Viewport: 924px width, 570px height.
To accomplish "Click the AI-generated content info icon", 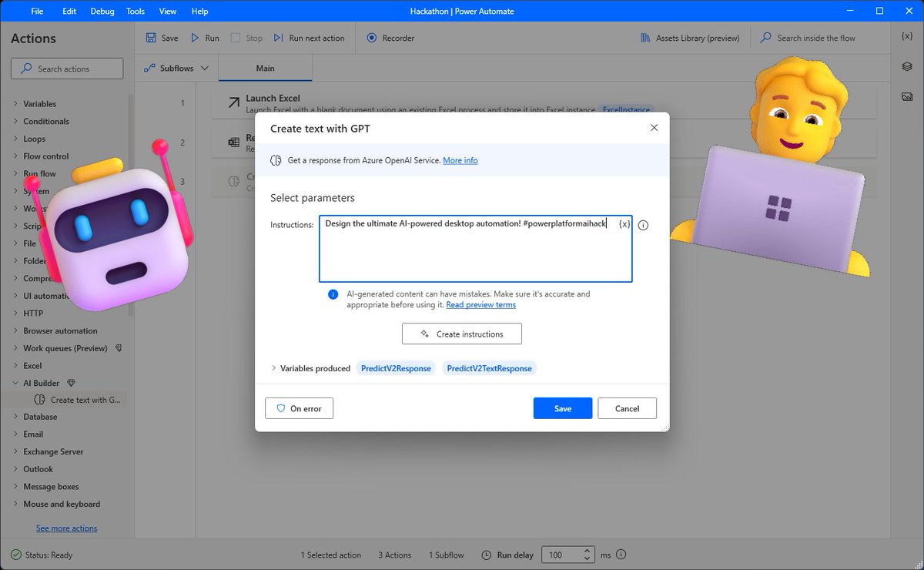I will [x=333, y=294].
